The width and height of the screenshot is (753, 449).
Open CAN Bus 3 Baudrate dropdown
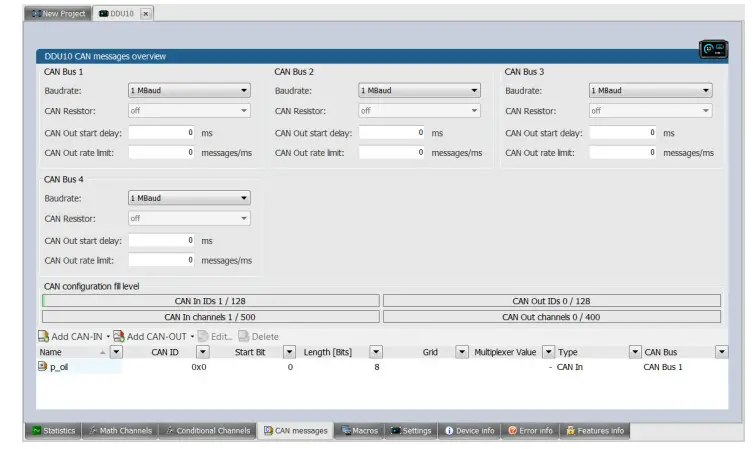tap(651, 90)
